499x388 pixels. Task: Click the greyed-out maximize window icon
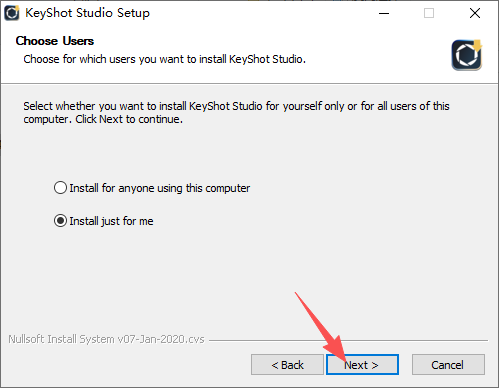coord(429,13)
